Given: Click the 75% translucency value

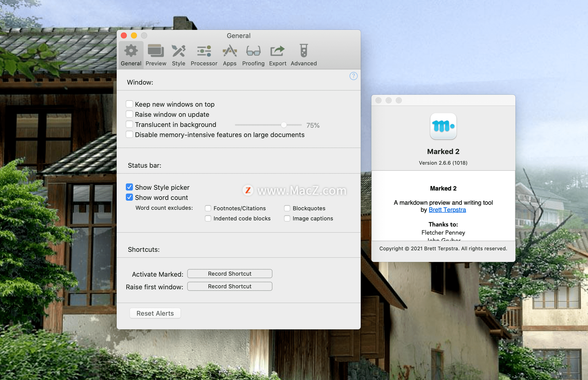Looking at the screenshot, I should pyautogui.click(x=313, y=125).
